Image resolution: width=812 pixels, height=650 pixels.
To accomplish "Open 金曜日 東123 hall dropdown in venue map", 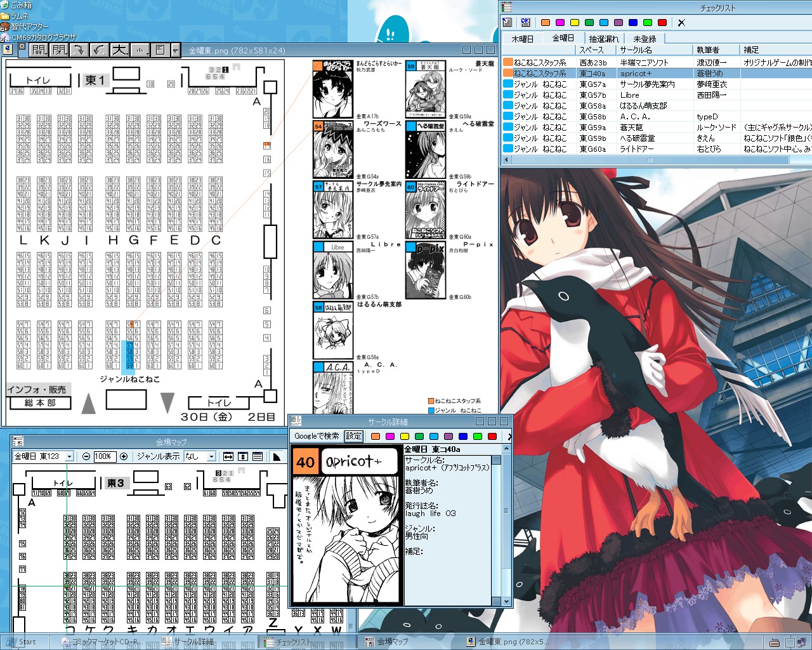I will (44, 456).
